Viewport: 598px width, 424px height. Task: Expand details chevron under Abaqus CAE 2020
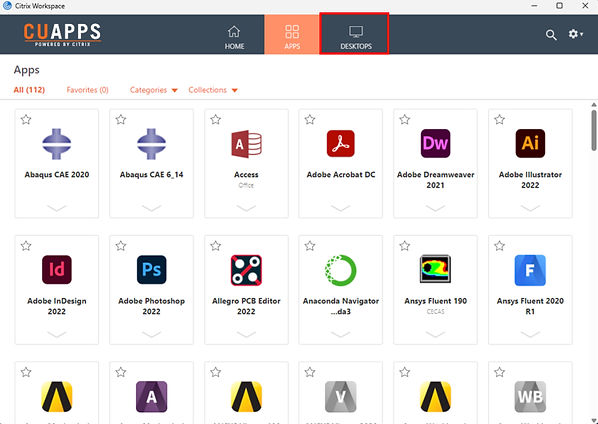[56, 208]
